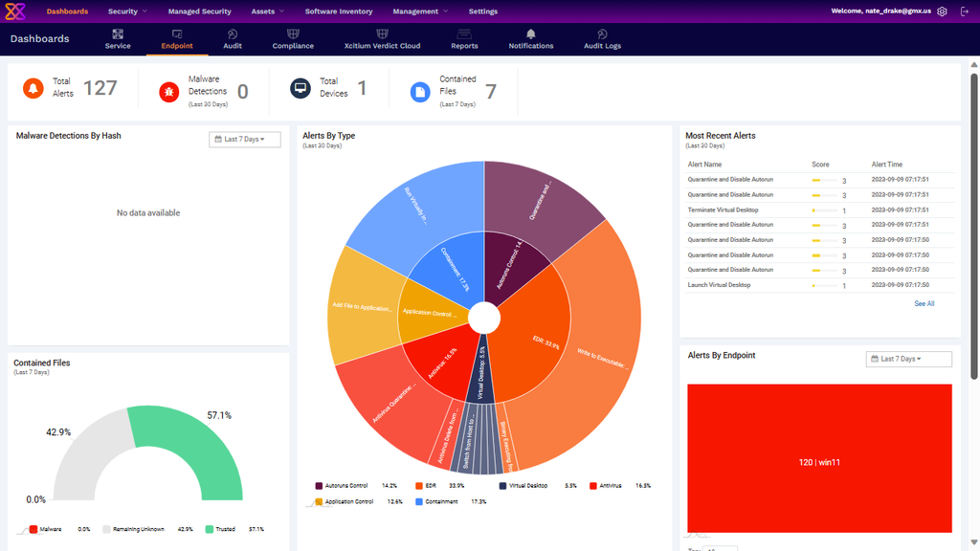Open the Software Inventory menu

point(339,11)
